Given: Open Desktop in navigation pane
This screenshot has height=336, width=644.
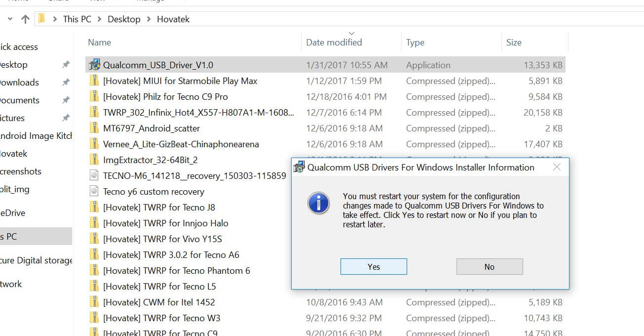Looking at the screenshot, I should (13, 65).
